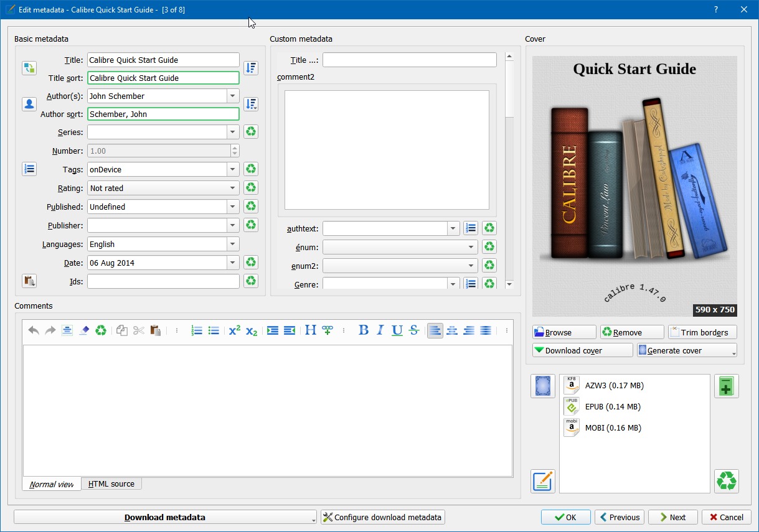
Task: Swap the title and author fields
Action: 29,68
